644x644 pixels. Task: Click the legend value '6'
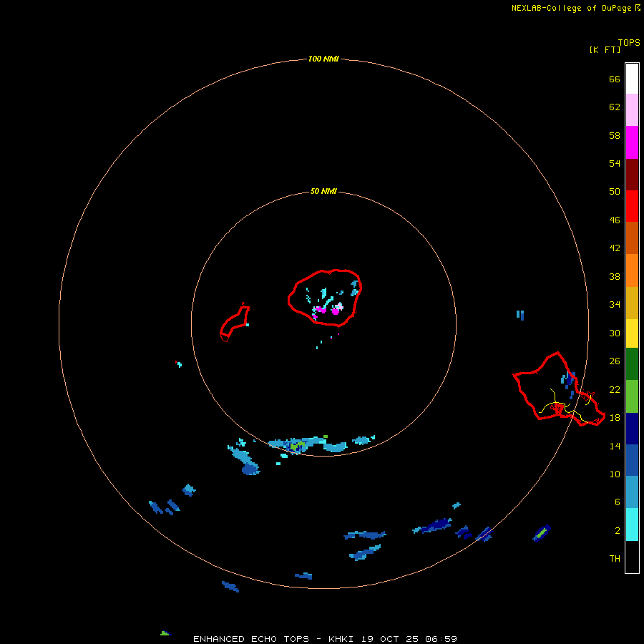tap(618, 502)
